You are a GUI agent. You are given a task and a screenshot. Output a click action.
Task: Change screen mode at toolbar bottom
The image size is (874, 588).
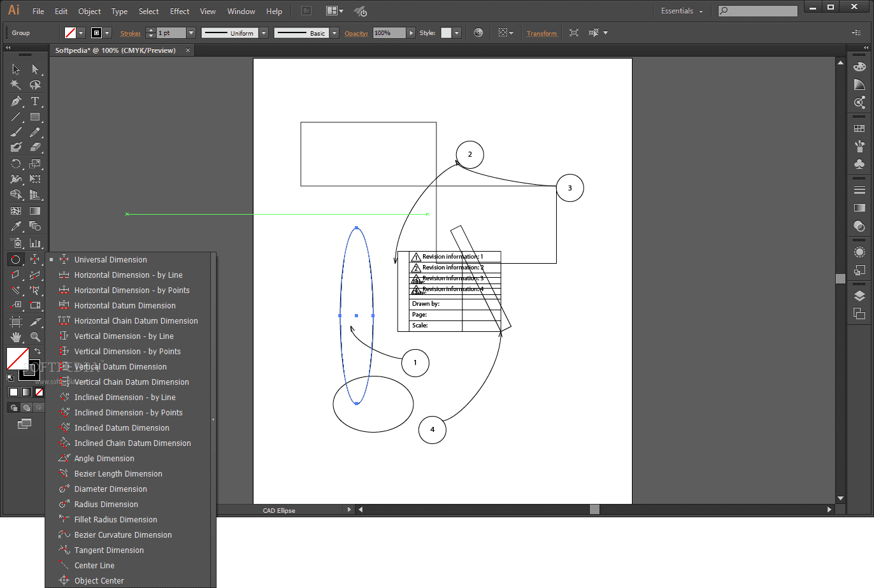(x=24, y=424)
